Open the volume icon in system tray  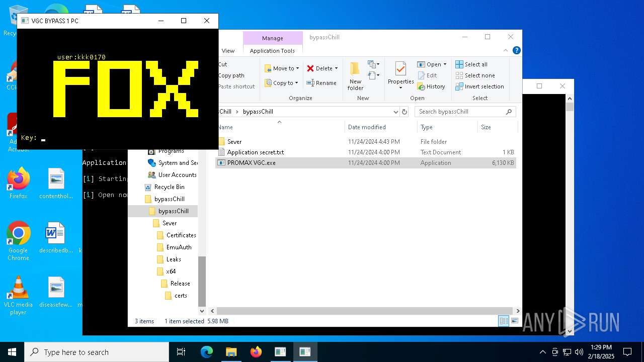click(579, 352)
